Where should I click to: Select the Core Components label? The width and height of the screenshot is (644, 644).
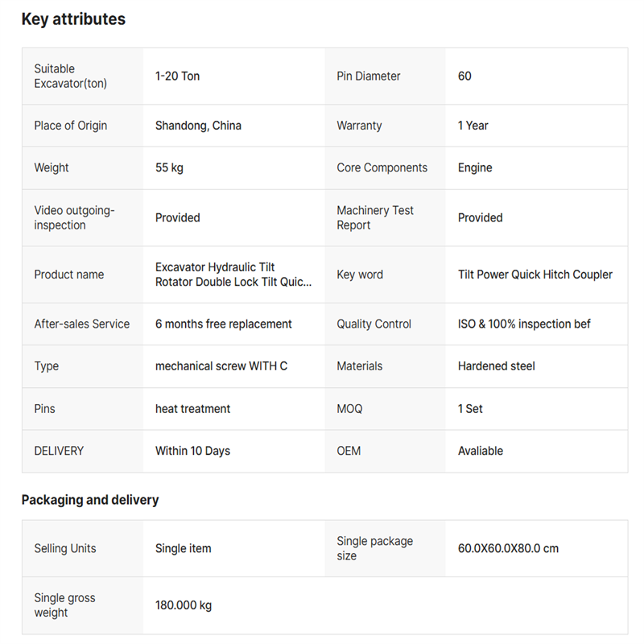coord(382,167)
